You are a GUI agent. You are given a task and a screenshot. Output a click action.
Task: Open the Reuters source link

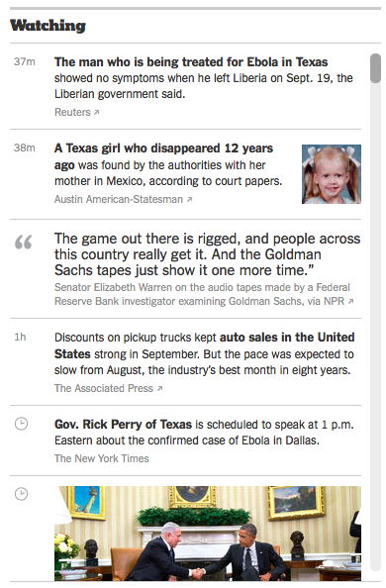(x=72, y=112)
